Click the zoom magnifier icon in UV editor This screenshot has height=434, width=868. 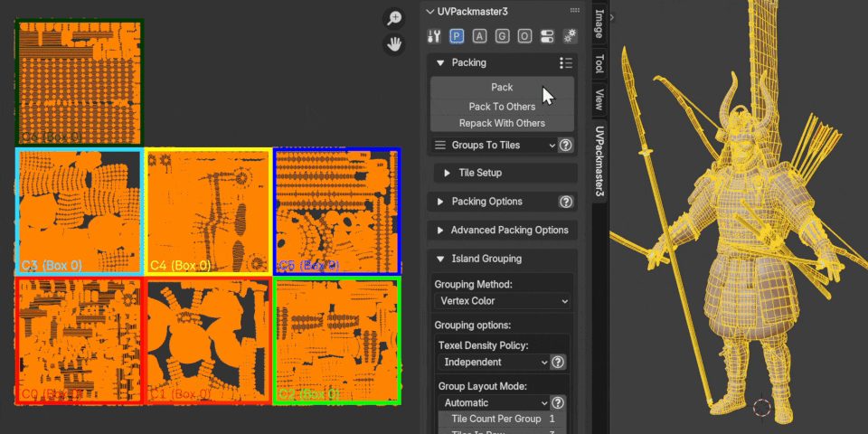(393, 18)
